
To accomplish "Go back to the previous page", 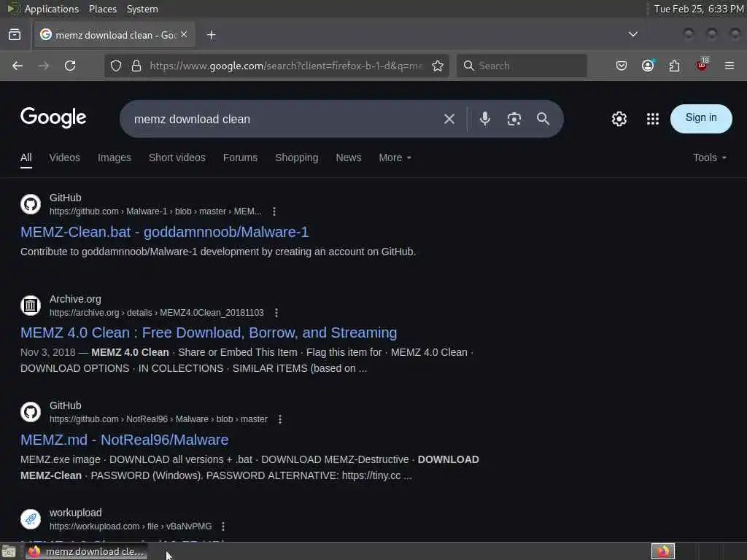I will [x=18, y=66].
